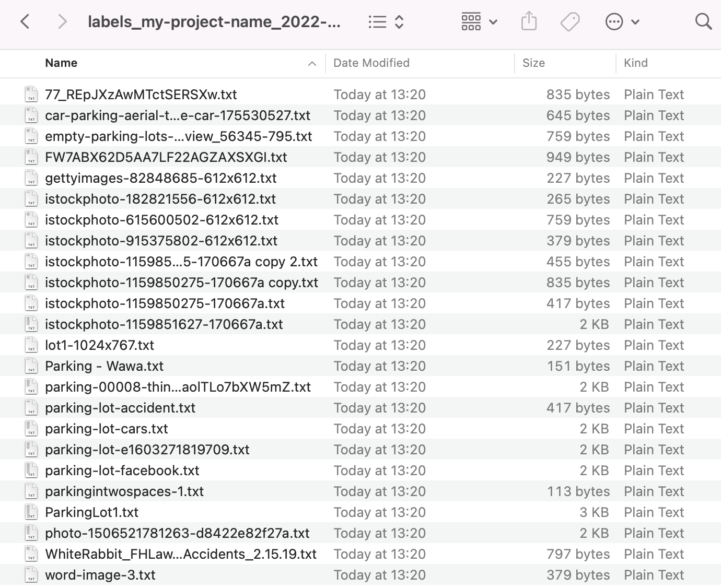
Task: Select icon for gettyimages-82848685-612x612.txt
Action: click(x=31, y=178)
